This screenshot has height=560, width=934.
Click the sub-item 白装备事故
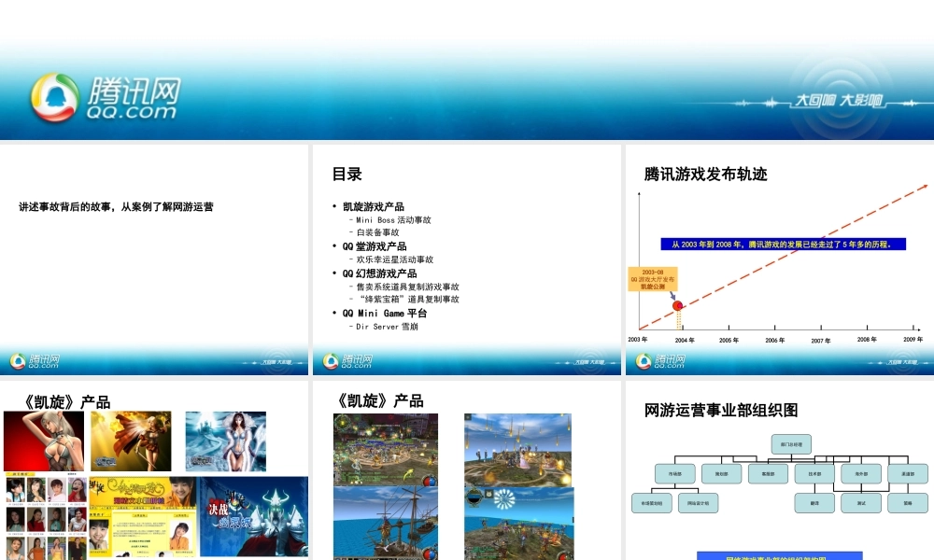377,232
